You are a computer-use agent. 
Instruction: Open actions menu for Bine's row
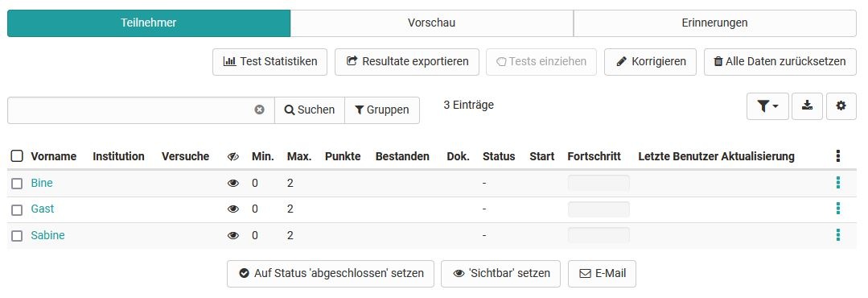[838, 183]
